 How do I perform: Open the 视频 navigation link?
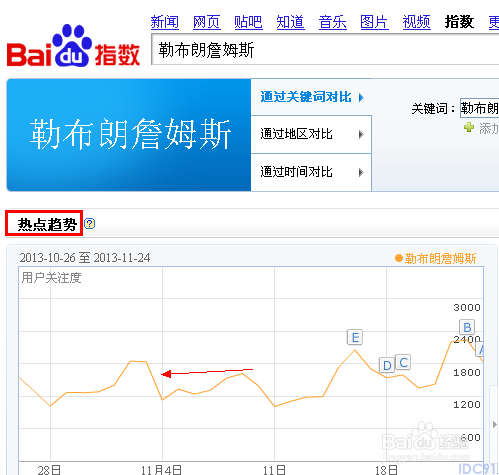(x=416, y=22)
